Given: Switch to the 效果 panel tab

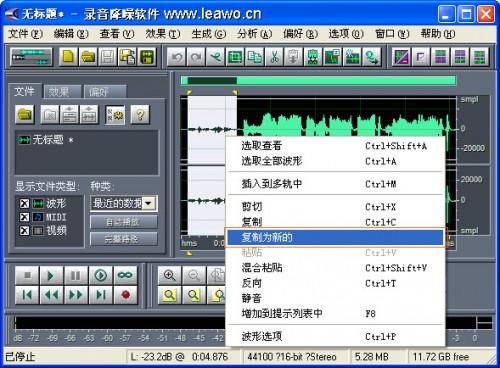Looking at the screenshot, I should (62, 91).
